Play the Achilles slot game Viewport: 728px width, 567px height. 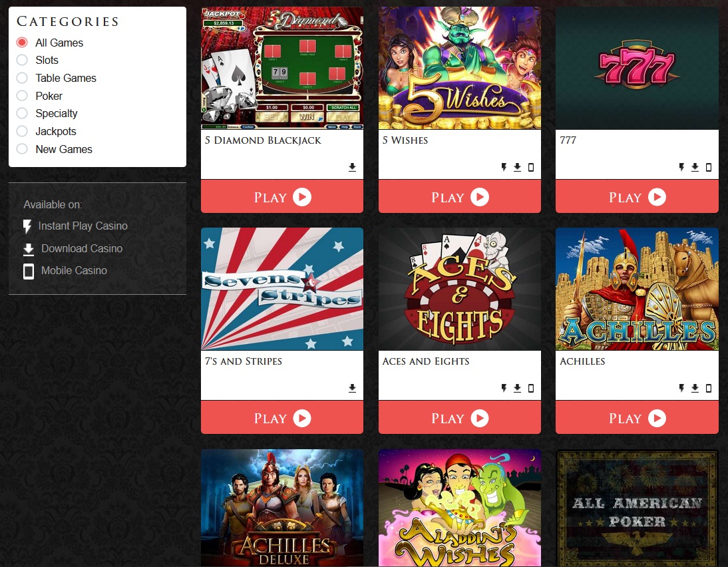[x=637, y=418]
